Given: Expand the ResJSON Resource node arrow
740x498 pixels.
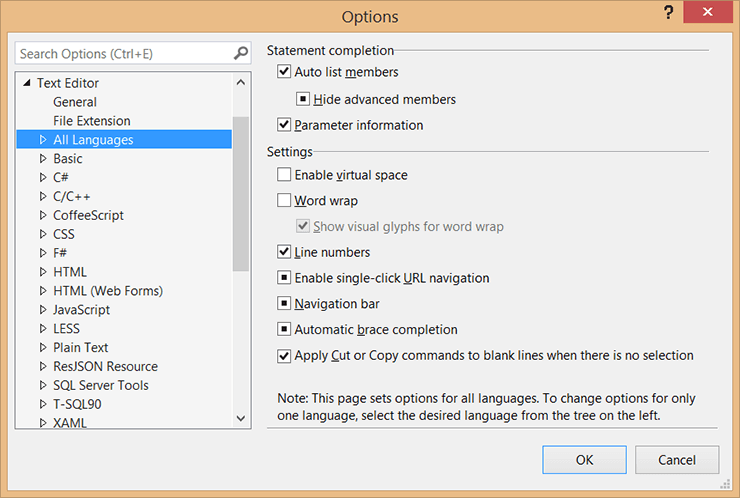Looking at the screenshot, I should 43,366.
